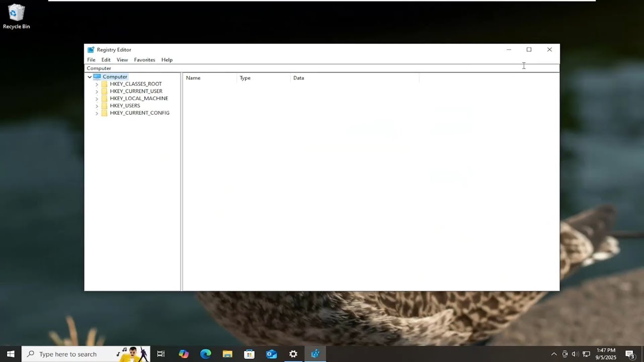This screenshot has height=362, width=644.
Task: Select HKEY_CURRENT_CONFIG in the tree
Action: click(x=139, y=113)
